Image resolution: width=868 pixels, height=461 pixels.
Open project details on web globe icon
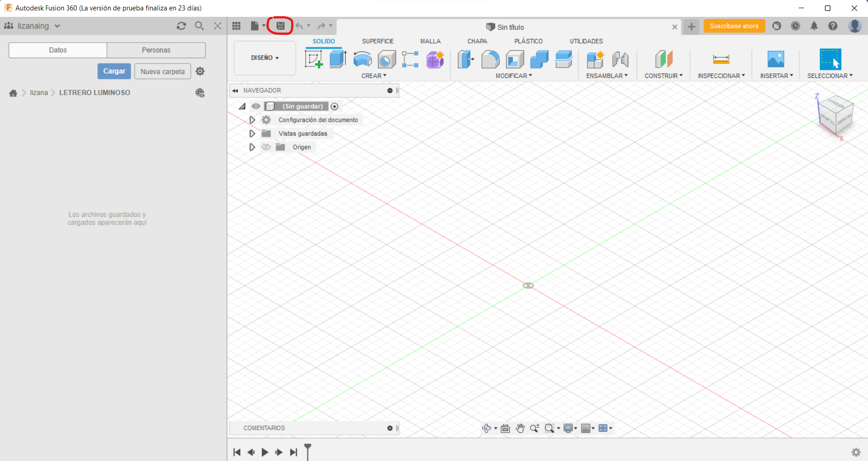click(x=200, y=93)
